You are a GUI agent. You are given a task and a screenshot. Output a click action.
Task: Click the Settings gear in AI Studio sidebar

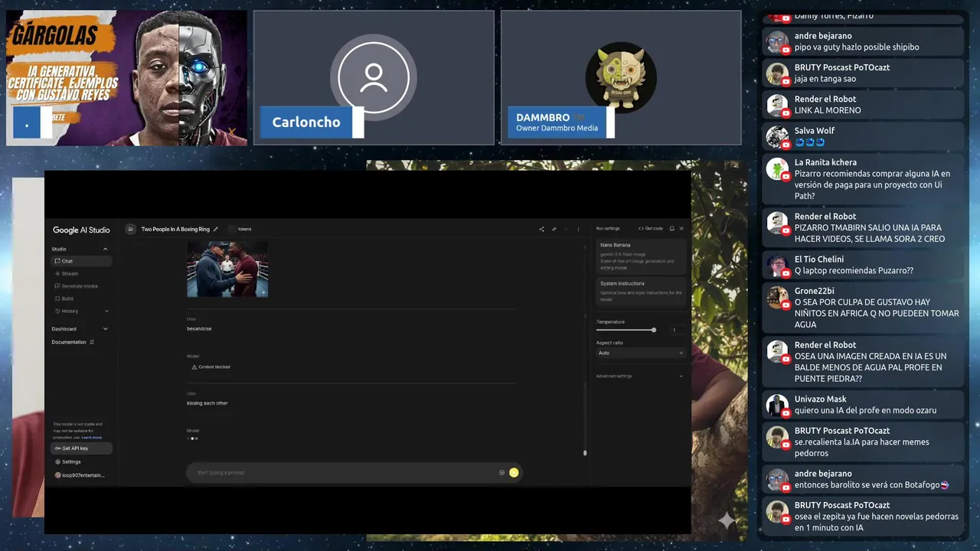click(x=57, y=461)
